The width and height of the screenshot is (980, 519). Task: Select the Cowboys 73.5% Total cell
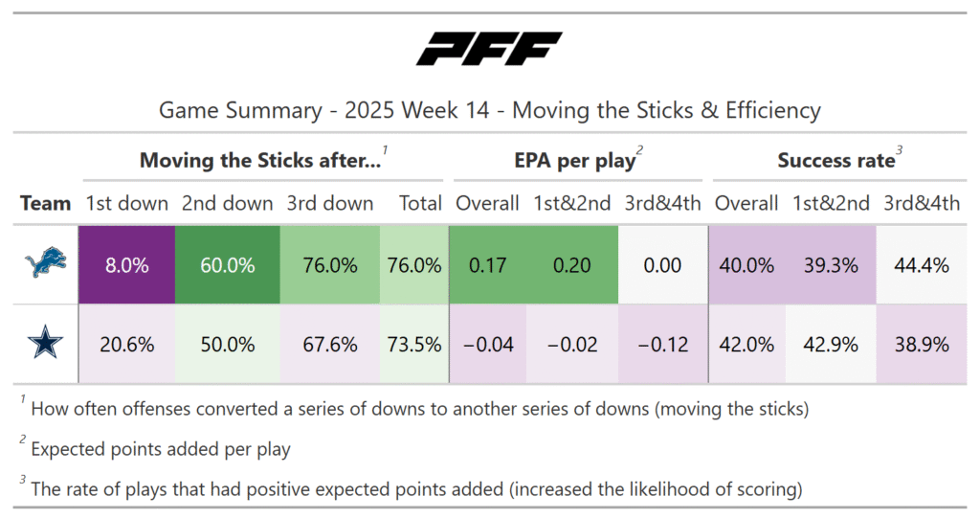(413, 345)
